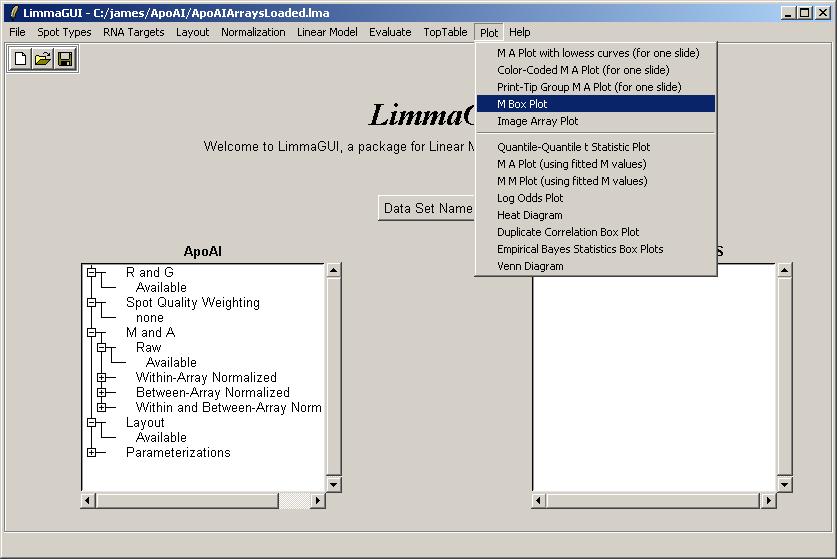Click the New file toolbar icon
837x559 pixels.
tap(21, 60)
